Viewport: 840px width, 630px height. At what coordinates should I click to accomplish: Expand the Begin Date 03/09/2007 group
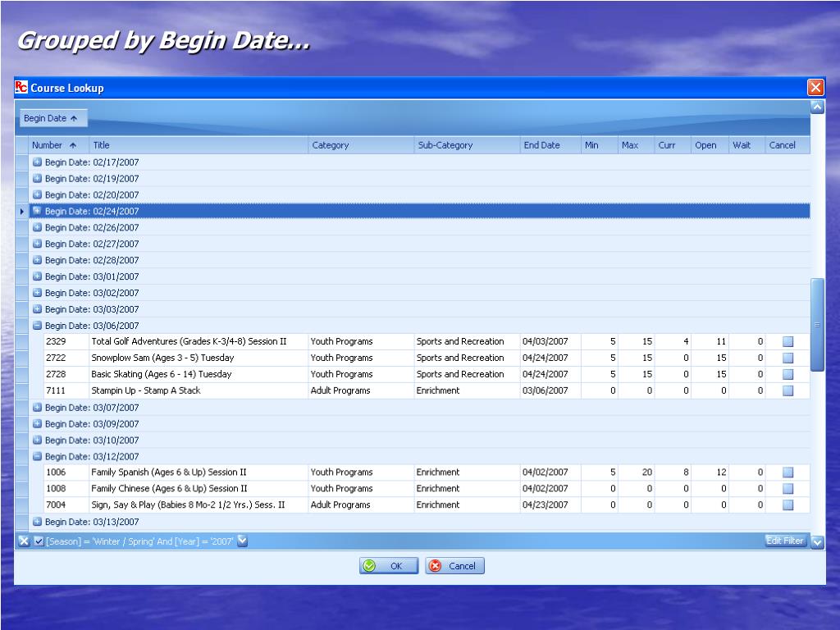coord(37,424)
